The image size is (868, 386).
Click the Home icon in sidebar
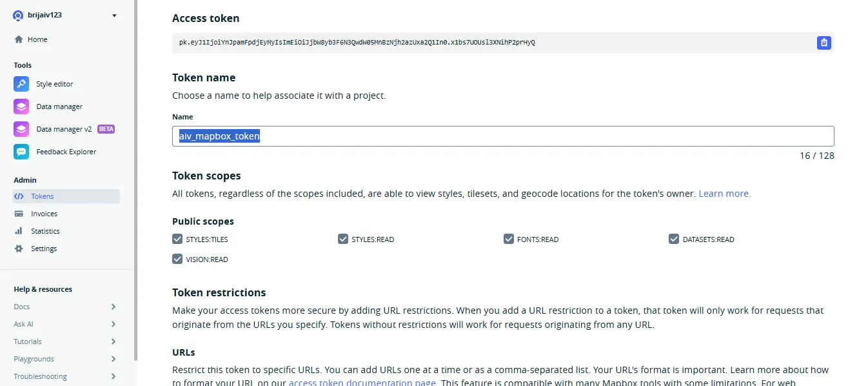coord(19,39)
